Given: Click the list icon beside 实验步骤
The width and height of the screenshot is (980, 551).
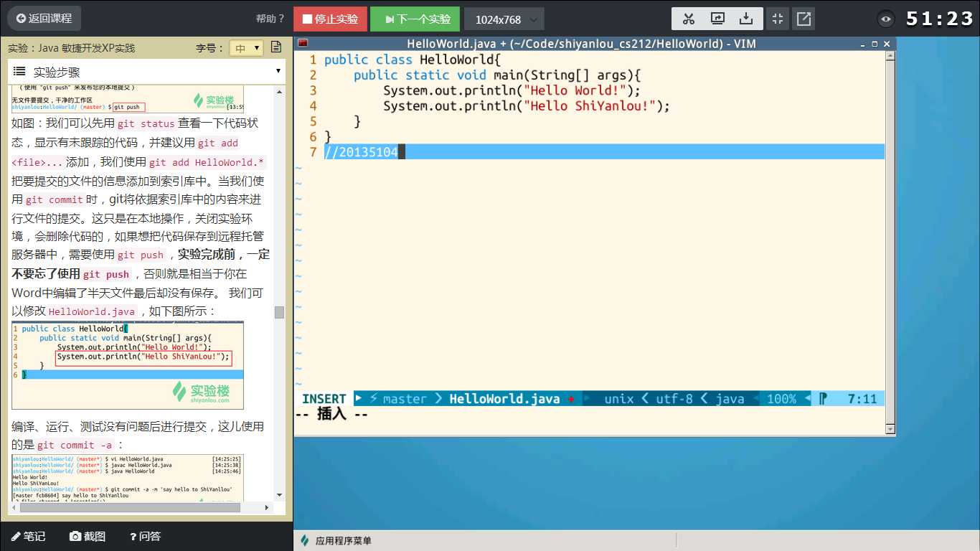Looking at the screenshot, I should 19,71.
